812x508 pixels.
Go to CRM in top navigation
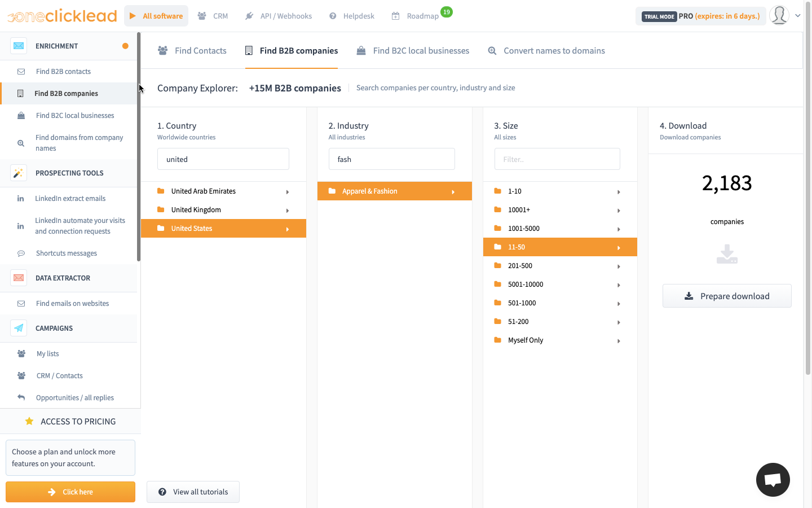[213, 16]
